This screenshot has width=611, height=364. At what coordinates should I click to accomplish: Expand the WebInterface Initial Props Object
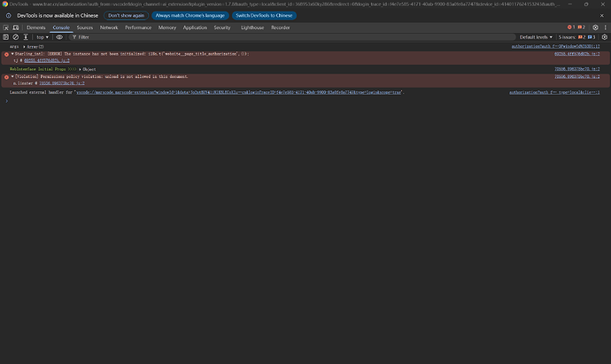[x=80, y=69]
